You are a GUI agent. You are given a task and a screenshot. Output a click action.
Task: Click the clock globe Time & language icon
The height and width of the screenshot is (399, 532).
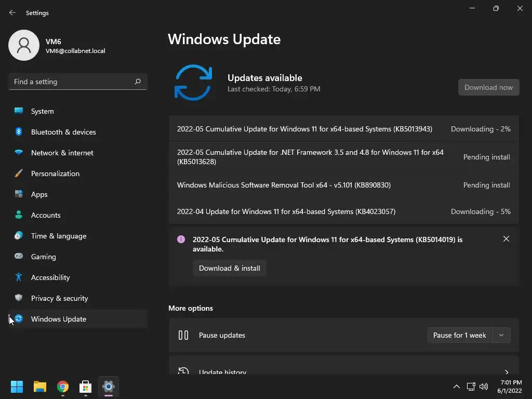click(19, 235)
